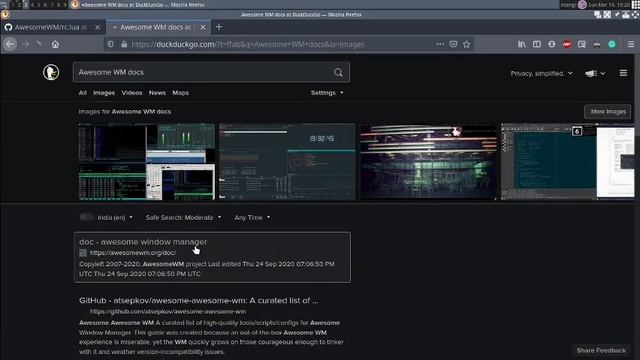Screen dimensions: 640x360
Task: Open Firefox account icon
Action: (552, 44)
